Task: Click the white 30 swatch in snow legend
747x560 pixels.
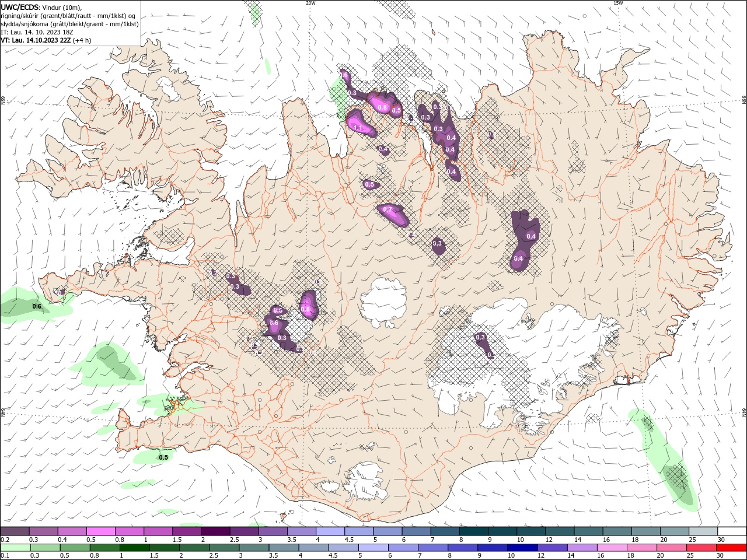Action: pos(732,531)
